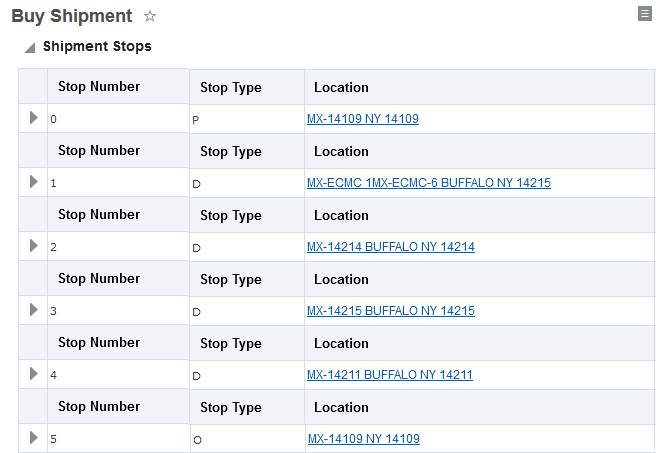656x453 pixels.
Task: Open pickup location MX-14109 NY 14109 link
Action: pos(362,119)
